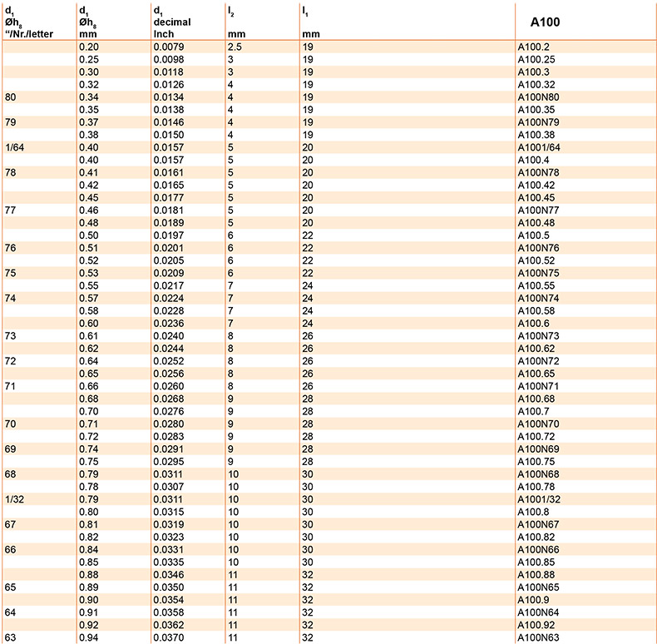Click gauge number 70 in the first column
This screenshot has width=657, height=644.
point(11,424)
